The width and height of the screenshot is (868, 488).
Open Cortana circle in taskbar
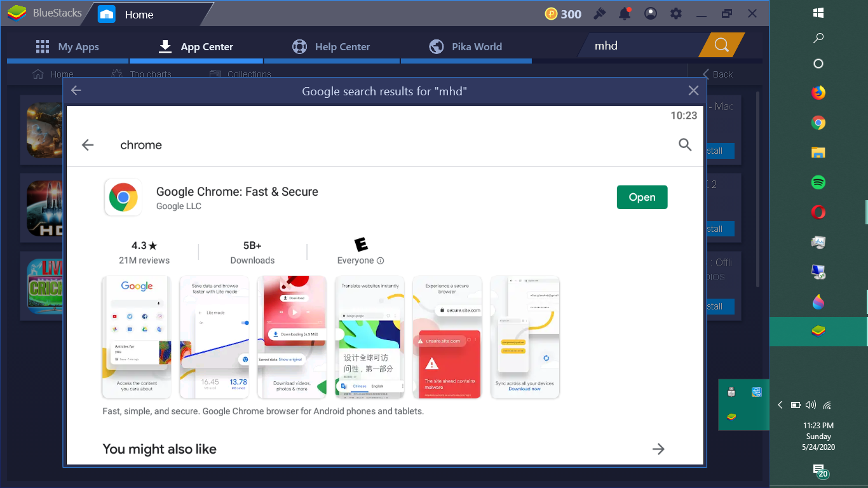[818, 64]
